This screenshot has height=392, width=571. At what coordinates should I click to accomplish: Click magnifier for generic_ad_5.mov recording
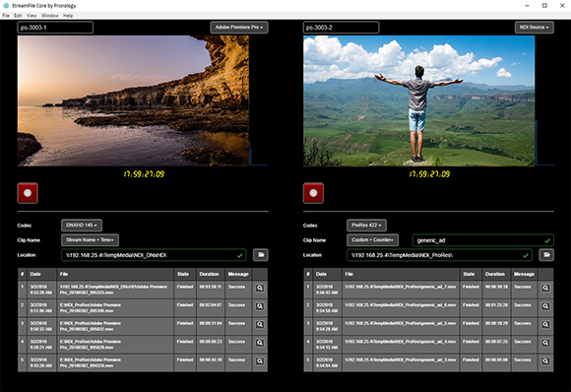point(545,325)
